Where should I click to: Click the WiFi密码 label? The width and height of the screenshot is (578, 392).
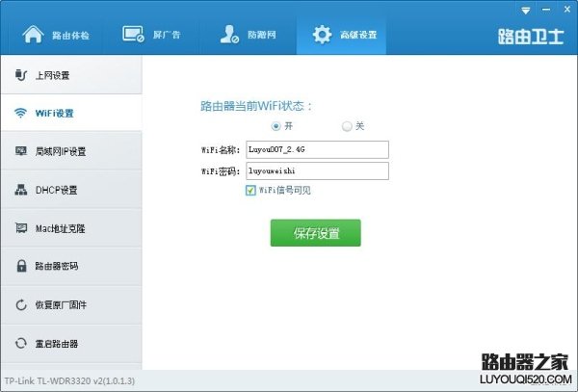point(221,171)
